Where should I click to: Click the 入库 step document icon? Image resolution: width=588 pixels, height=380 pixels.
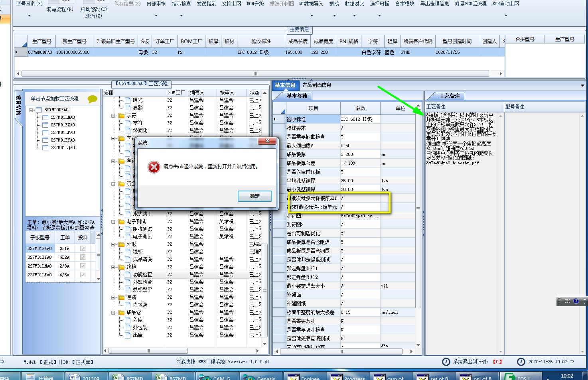(x=128, y=320)
